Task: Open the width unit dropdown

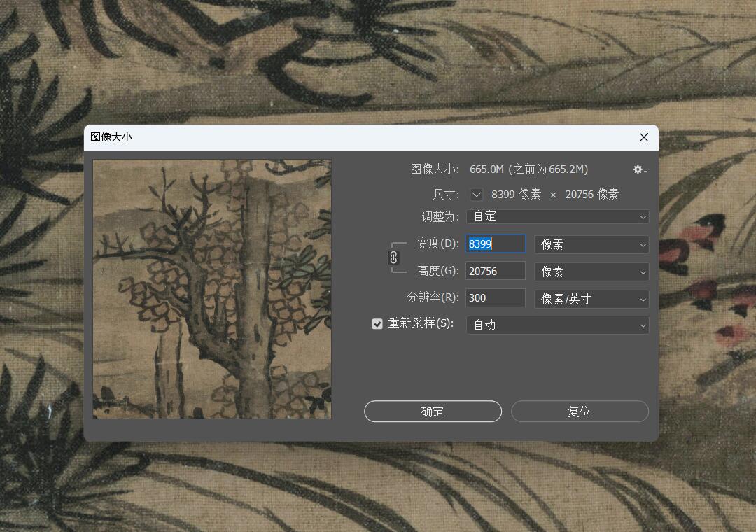Action: pyautogui.click(x=591, y=244)
